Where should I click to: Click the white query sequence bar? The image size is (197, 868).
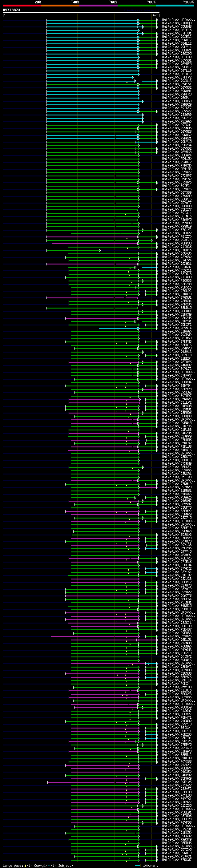click(81, 12)
